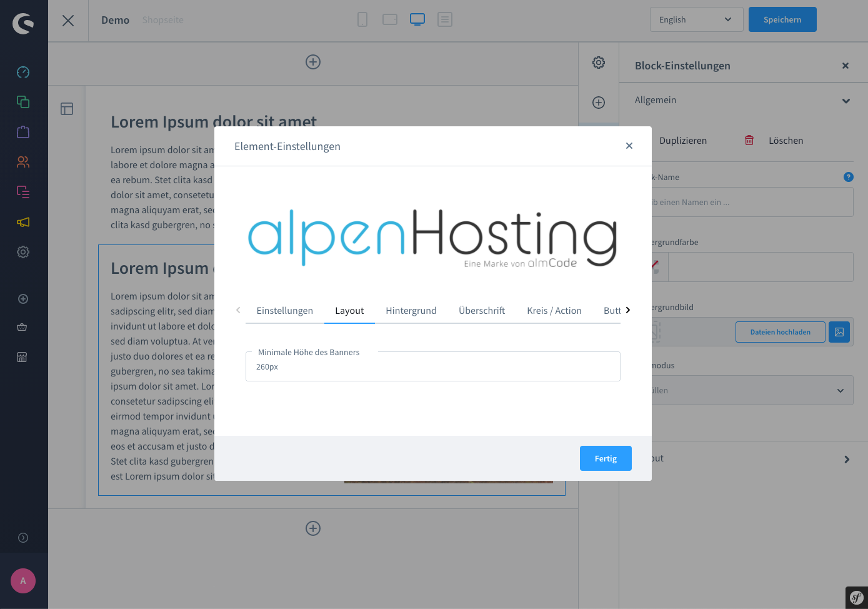Open the English language dropdown
Image resolution: width=868 pixels, height=609 pixels.
696,19
